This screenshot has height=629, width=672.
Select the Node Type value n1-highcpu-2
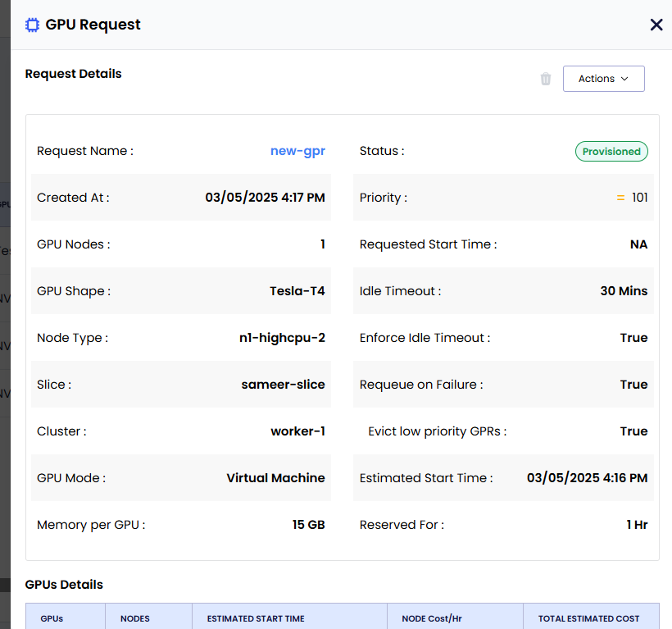[x=282, y=338]
